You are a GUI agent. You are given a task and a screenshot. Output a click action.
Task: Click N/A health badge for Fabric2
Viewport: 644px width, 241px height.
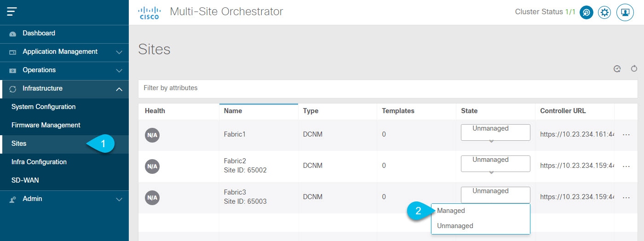[x=152, y=166]
